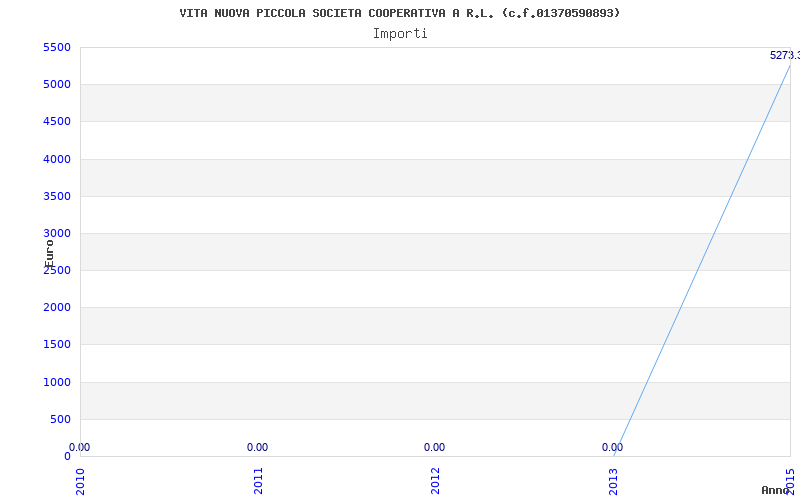Viewport: 800px width, 500px height.
Task: Click the 0.00 data label above 2013
Action: pyautogui.click(x=612, y=447)
